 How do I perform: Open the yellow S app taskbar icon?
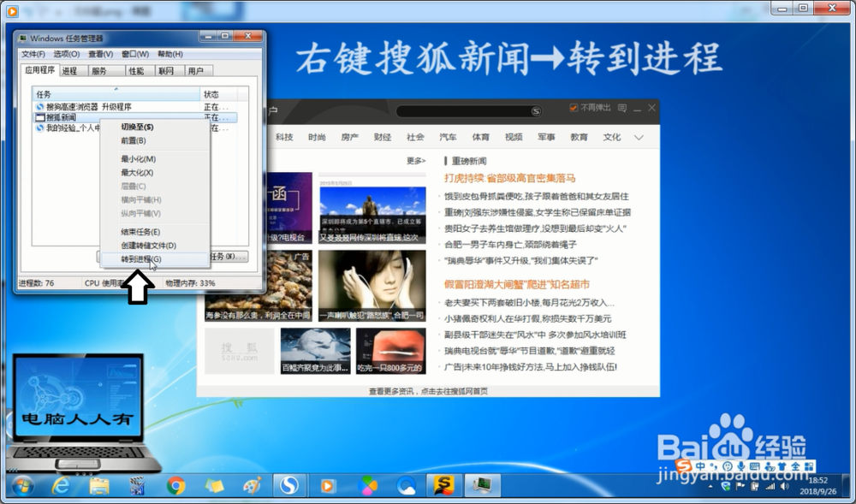click(443, 485)
